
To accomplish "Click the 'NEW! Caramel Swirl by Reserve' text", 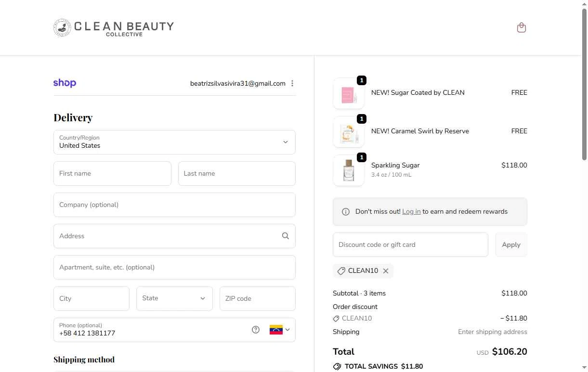I will point(420,131).
